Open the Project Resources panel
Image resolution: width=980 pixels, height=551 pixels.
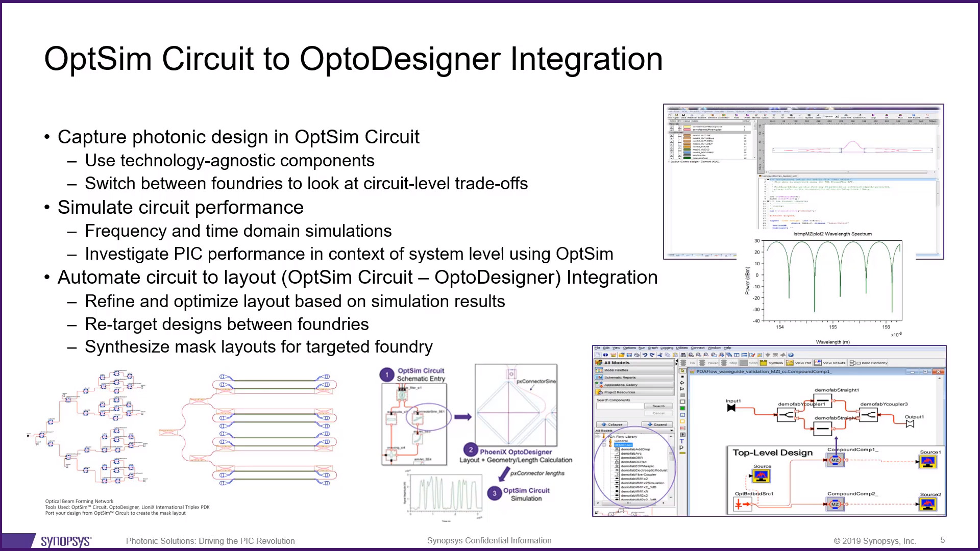(634, 392)
